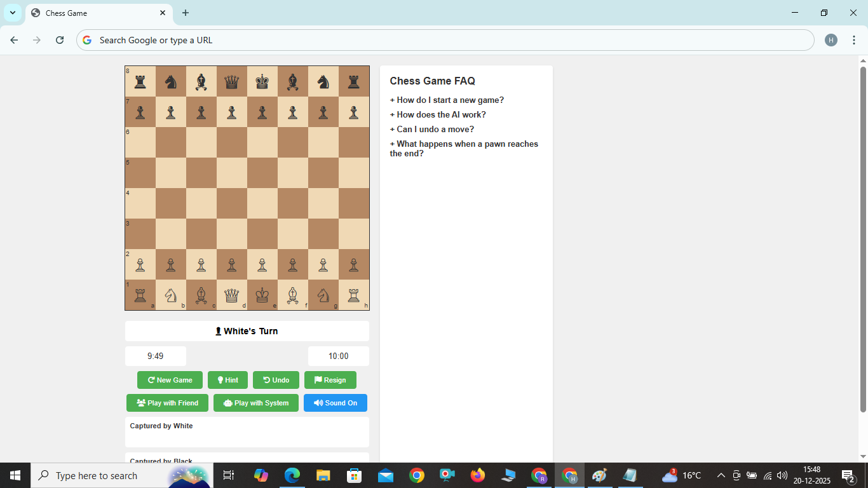Resign the current game
Screen dimensions: 868x488
tap(330, 379)
